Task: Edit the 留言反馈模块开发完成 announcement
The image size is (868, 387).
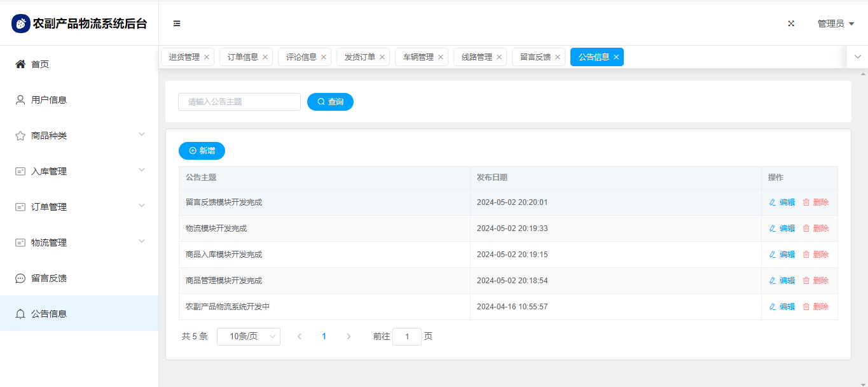Action: pyautogui.click(x=782, y=202)
